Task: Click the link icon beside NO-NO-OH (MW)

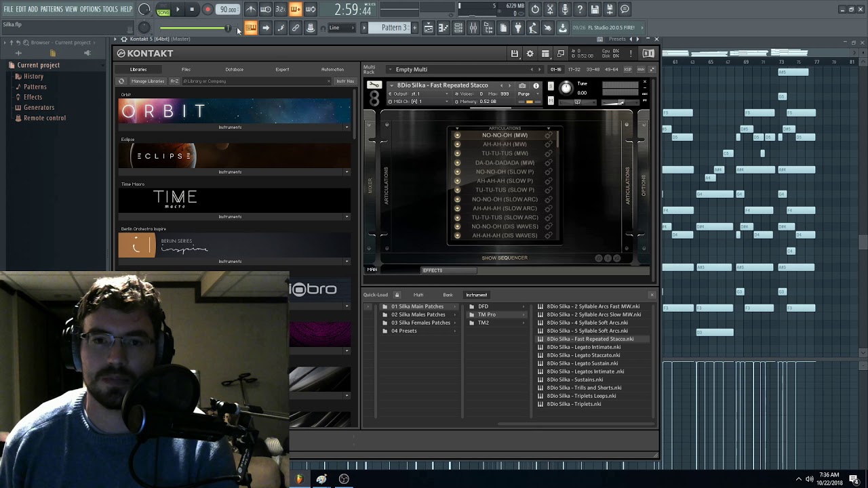Action: pyautogui.click(x=548, y=136)
